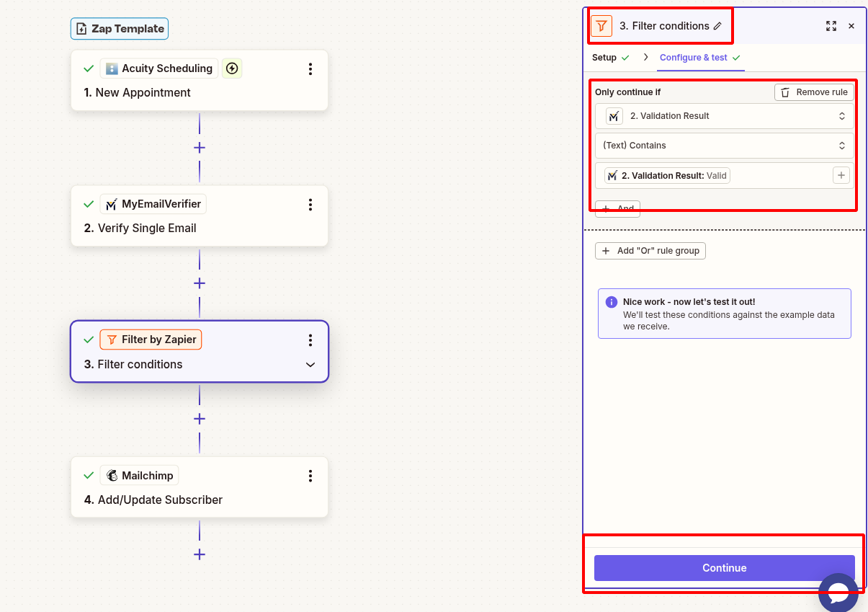Click the trash icon inside Remove rule

click(784, 92)
